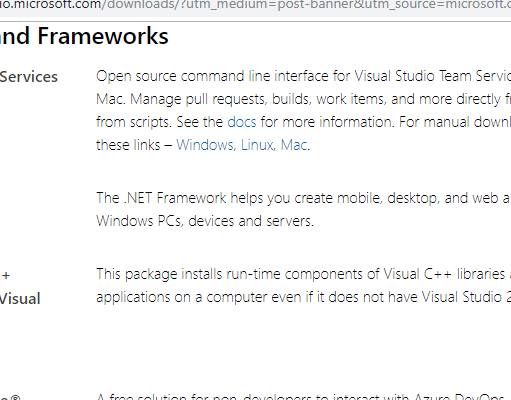Viewport: 511px width, 400px height.
Task: Click the words 'pull requests' in description
Action: tap(226, 99)
